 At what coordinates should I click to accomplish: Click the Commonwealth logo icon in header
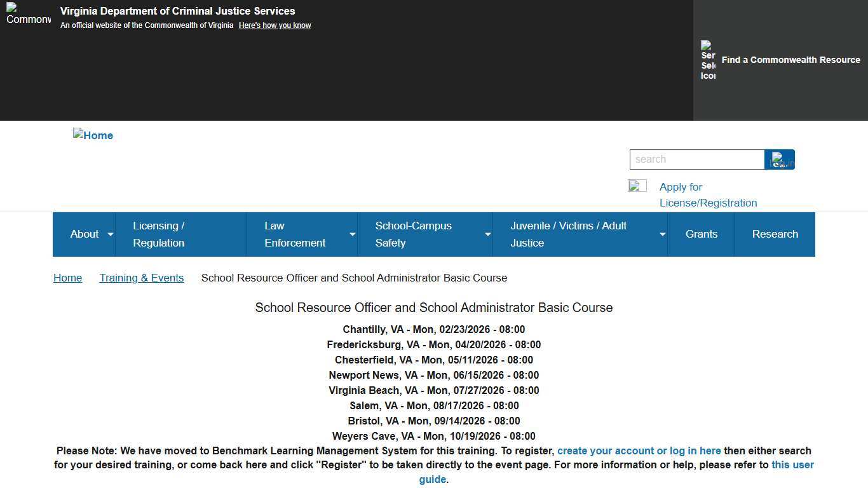(28, 14)
